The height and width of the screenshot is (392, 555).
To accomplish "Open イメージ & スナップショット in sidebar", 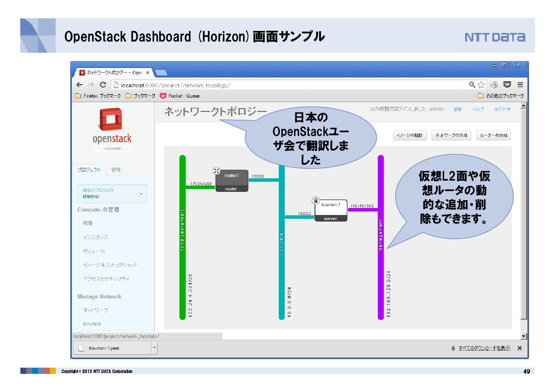I will (110, 265).
